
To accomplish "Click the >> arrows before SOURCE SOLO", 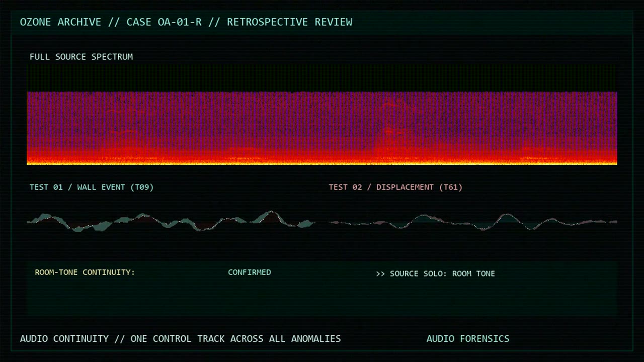I will coord(380,274).
